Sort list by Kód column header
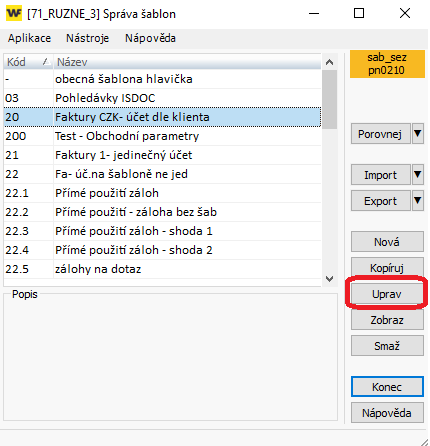The height and width of the screenshot is (446, 430). pos(28,62)
